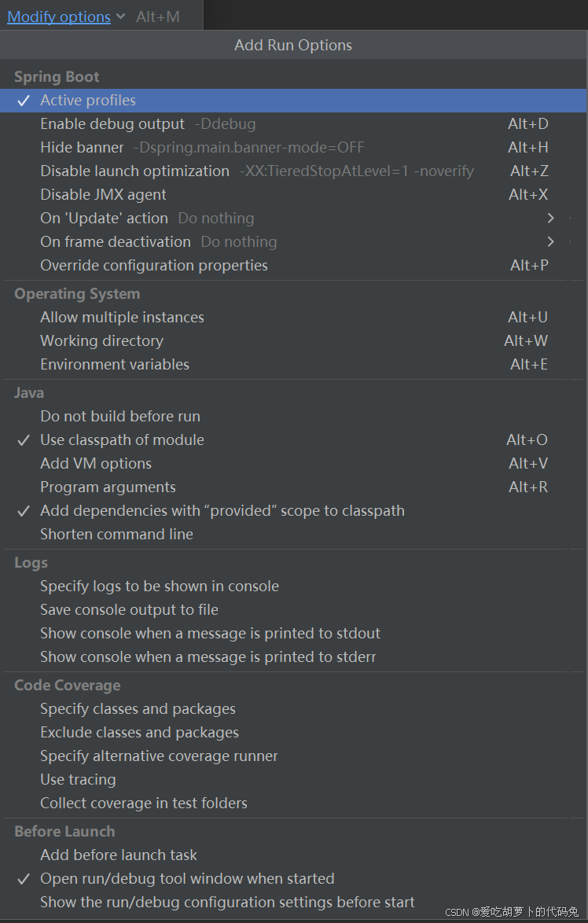Enable debug output with -Ddebug
Image resolution: width=588 pixels, height=923 pixels.
tap(112, 123)
